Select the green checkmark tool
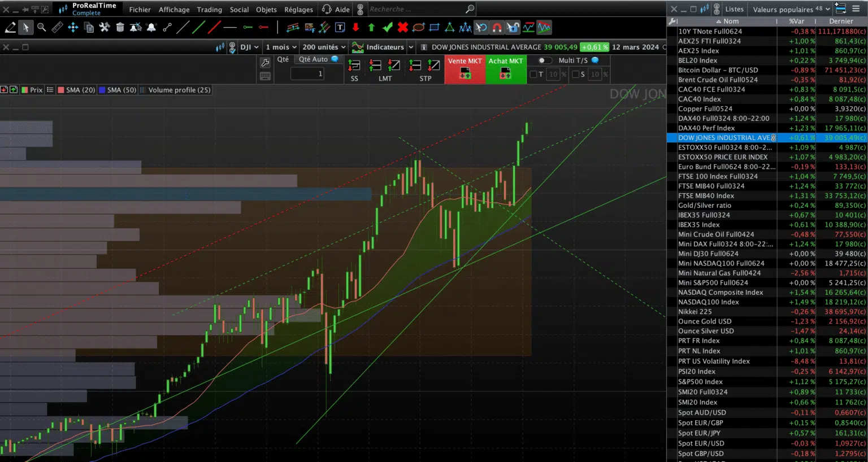Screen dimensions: 868x462 pyautogui.click(x=387, y=27)
